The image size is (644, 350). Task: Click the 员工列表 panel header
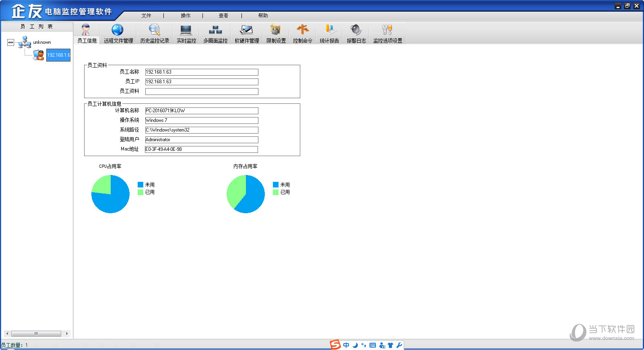click(x=37, y=27)
